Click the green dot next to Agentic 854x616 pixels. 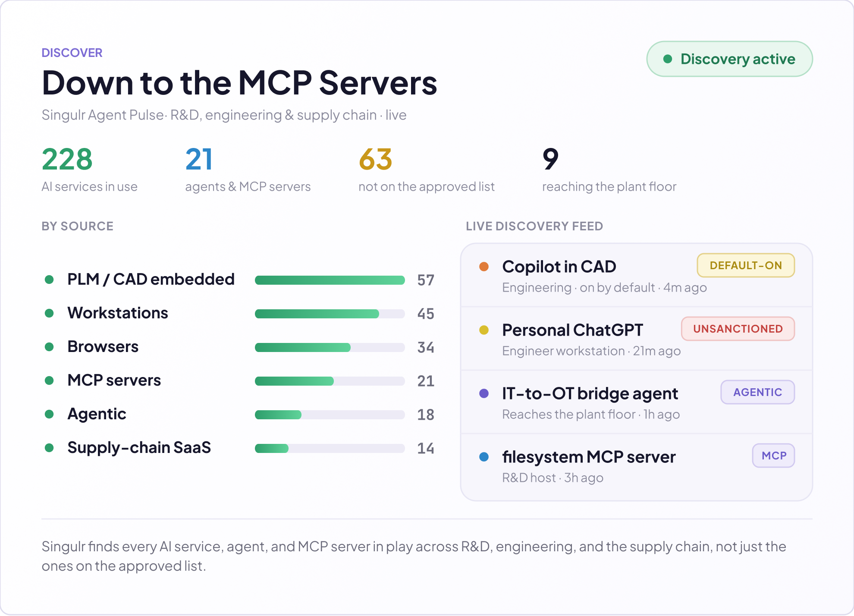[49, 414]
